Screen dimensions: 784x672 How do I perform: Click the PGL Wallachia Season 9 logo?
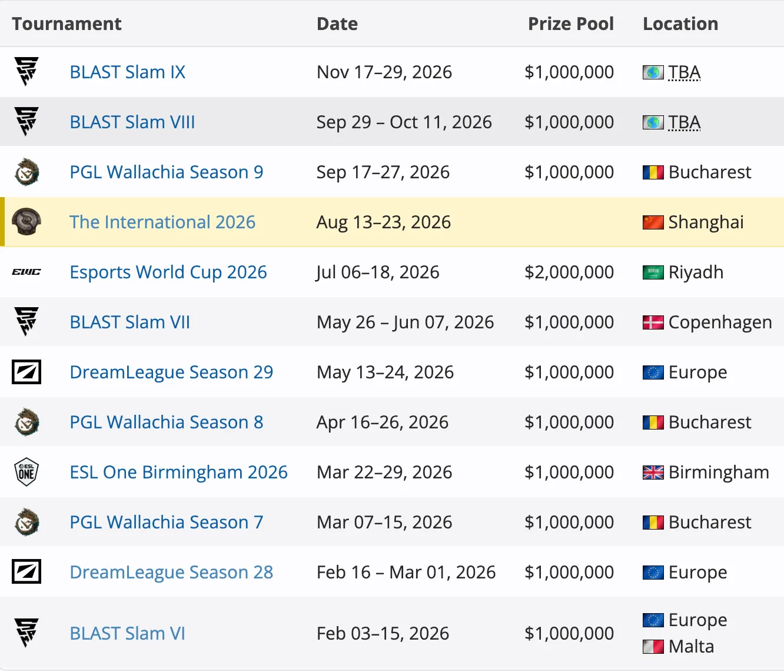point(26,172)
